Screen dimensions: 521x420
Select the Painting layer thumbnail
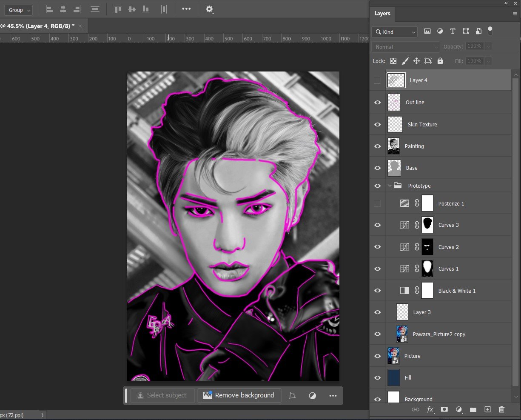tap(394, 146)
